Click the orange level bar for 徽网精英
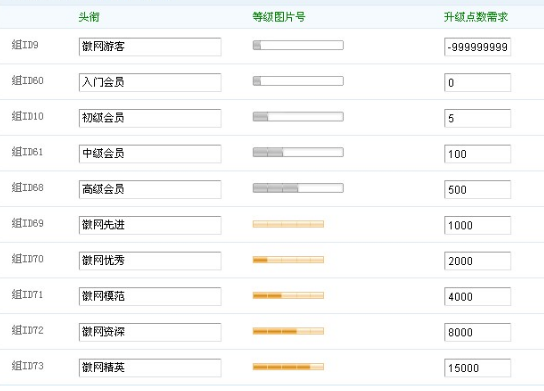 [288, 367]
